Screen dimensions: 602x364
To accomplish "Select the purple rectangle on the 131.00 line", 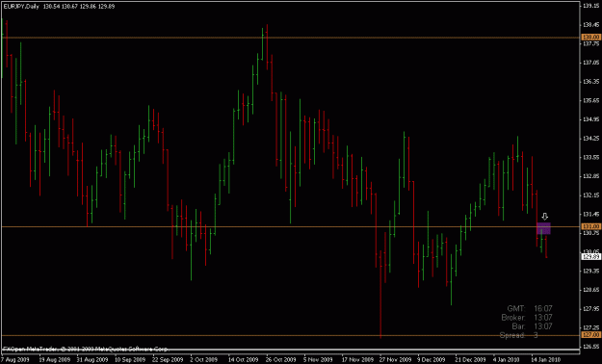I will click(x=543, y=228).
